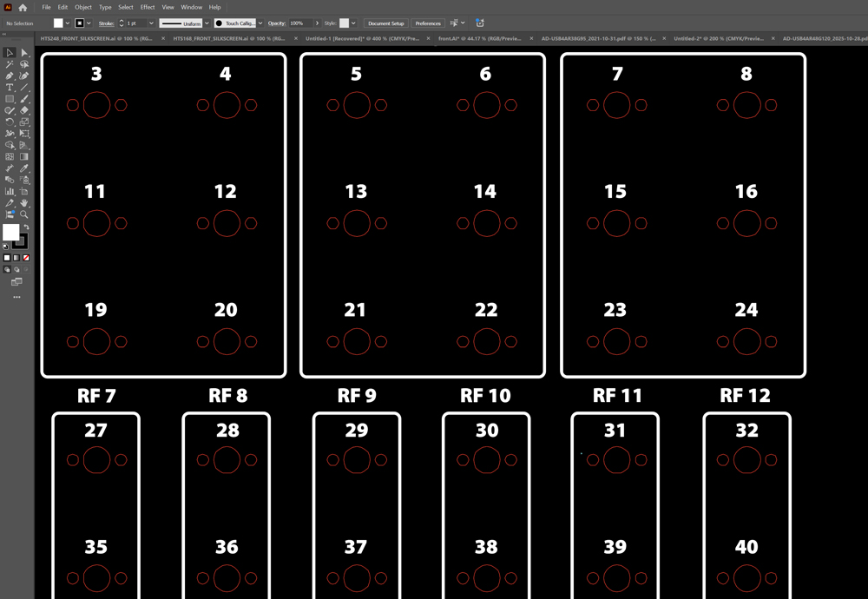Select the Gradient tool
Viewport: 868px width, 599px height.
24,156
